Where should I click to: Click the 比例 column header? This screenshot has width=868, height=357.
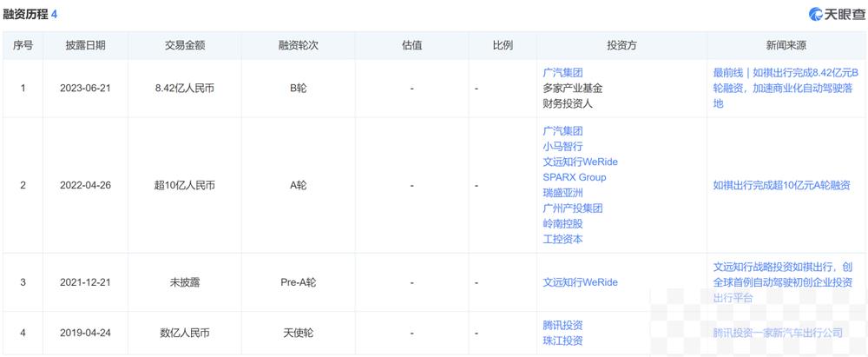point(503,46)
